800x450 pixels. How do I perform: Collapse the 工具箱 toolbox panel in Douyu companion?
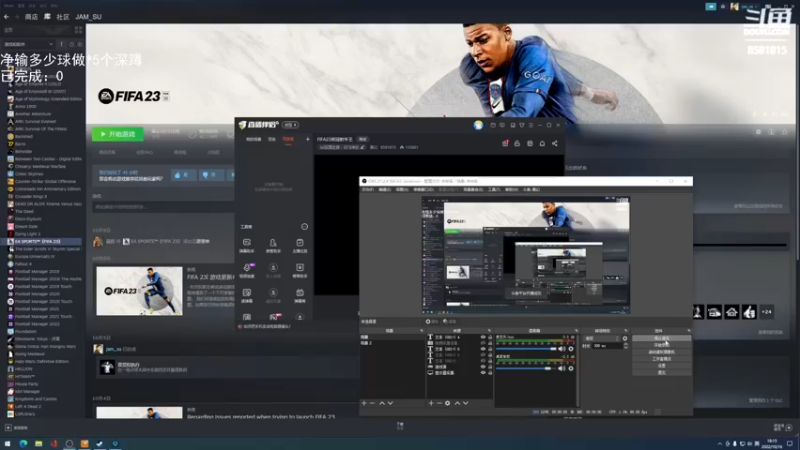[305, 227]
